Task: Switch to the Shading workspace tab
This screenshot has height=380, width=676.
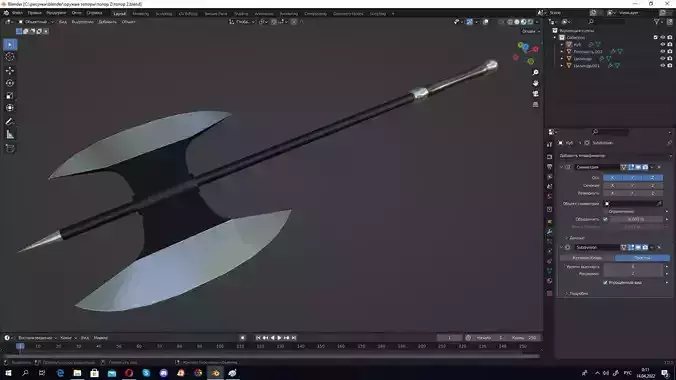Action: pos(241,14)
